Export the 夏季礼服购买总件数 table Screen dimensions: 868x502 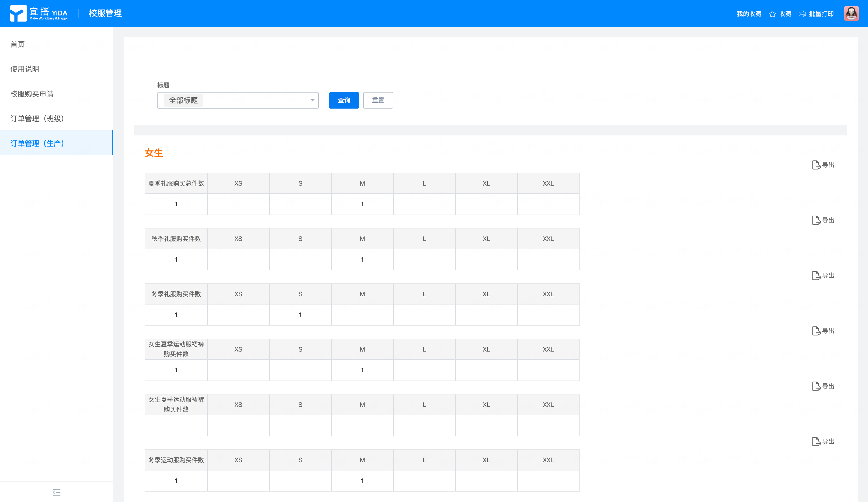(x=823, y=165)
